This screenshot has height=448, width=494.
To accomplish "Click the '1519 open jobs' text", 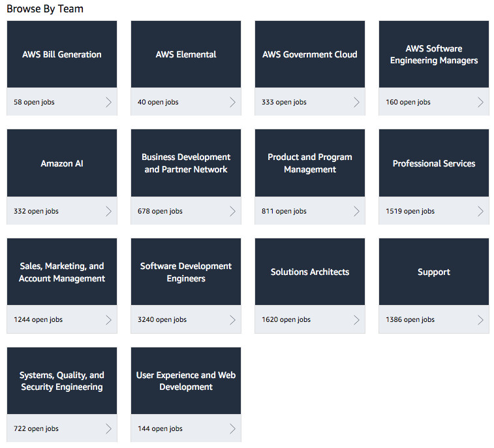I will (x=410, y=211).
